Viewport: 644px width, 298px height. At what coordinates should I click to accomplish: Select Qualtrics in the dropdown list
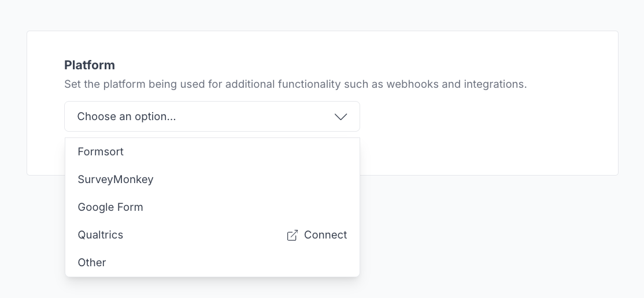pyautogui.click(x=101, y=235)
